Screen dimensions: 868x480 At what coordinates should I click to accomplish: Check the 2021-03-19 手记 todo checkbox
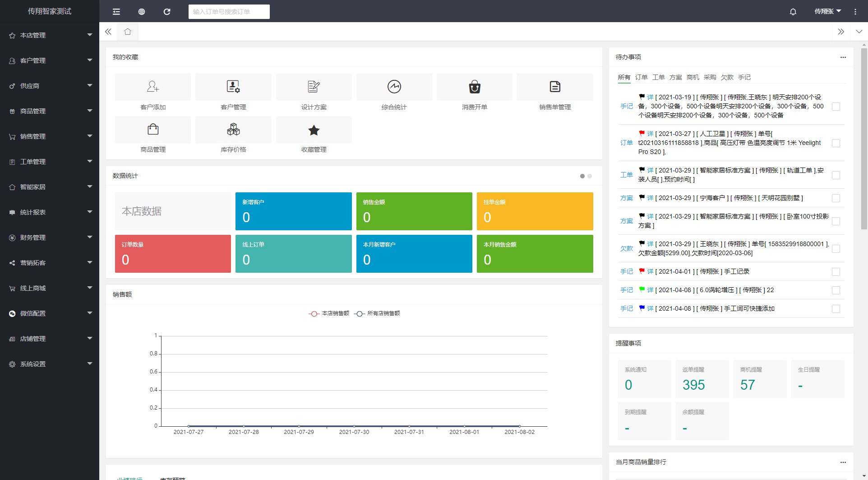click(836, 107)
